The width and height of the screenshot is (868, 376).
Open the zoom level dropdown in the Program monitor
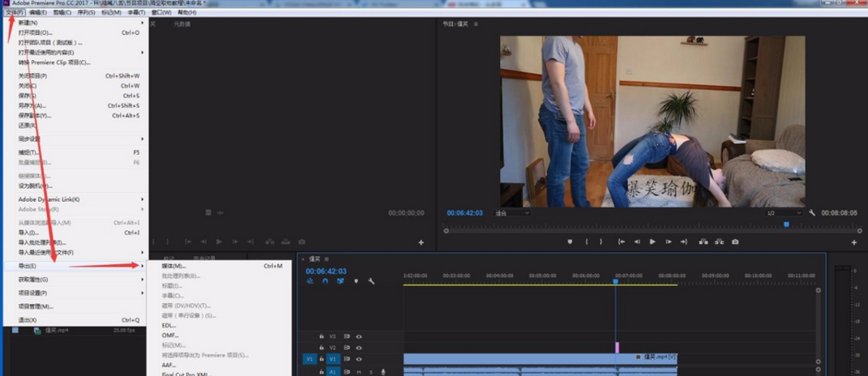click(x=511, y=213)
